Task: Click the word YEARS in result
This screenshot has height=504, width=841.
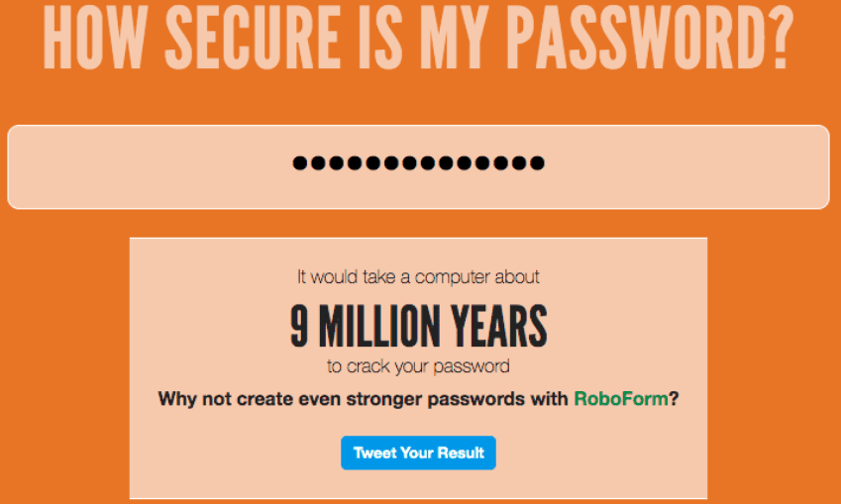Action: 500,327
